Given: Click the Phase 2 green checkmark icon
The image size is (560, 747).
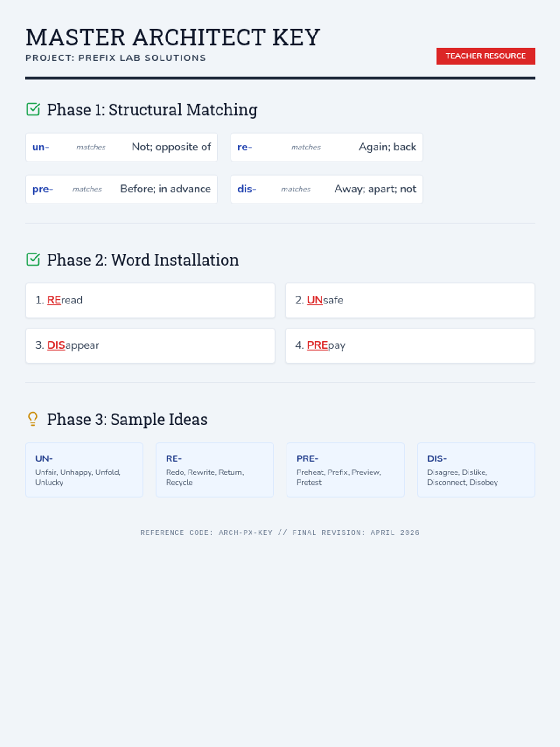Looking at the screenshot, I should pos(33,260).
